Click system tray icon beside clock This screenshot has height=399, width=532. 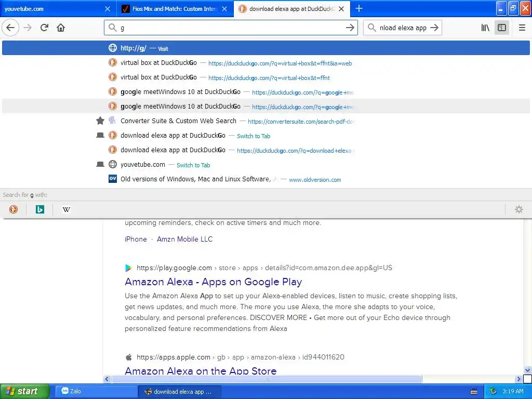(494, 391)
